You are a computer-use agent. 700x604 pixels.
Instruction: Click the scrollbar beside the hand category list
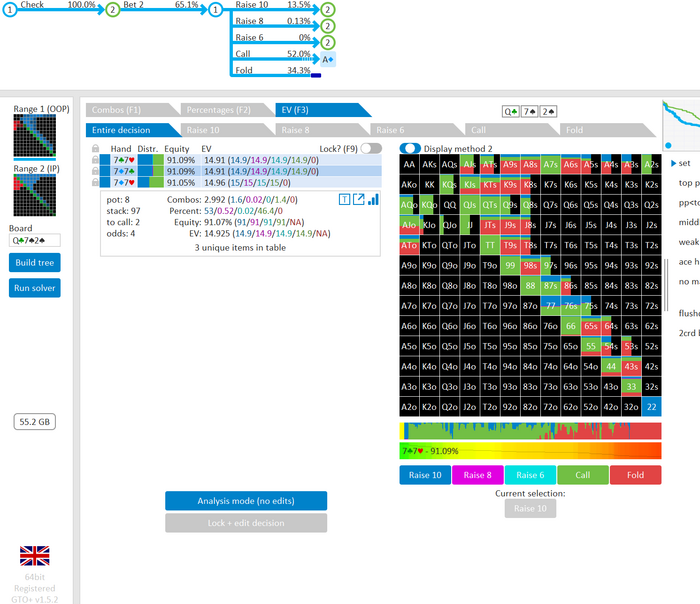pyautogui.click(x=666, y=285)
